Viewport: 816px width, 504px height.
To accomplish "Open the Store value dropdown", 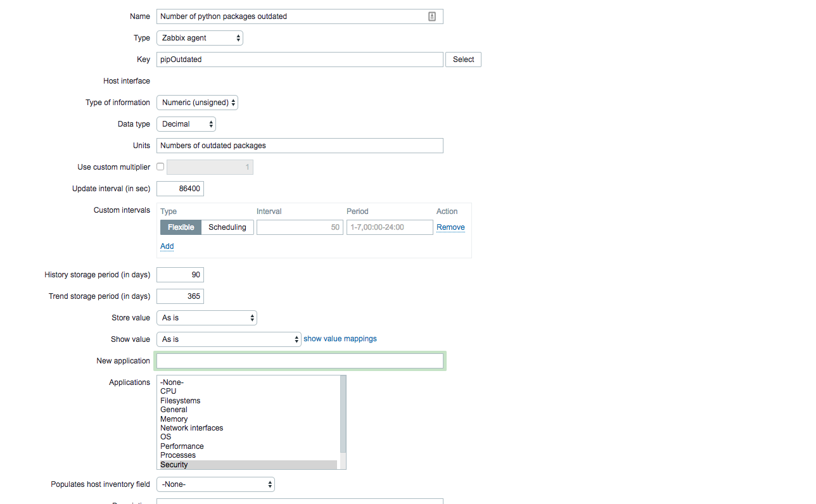I will [x=207, y=318].
